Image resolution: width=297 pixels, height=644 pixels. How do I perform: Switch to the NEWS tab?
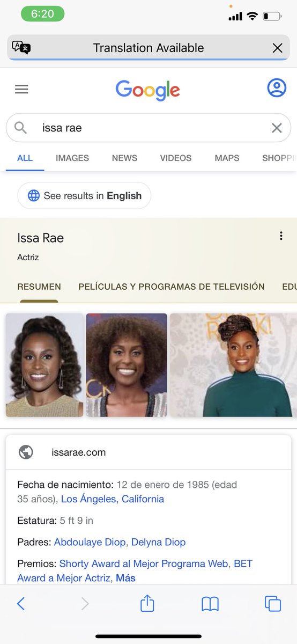[x=124, y=158]
